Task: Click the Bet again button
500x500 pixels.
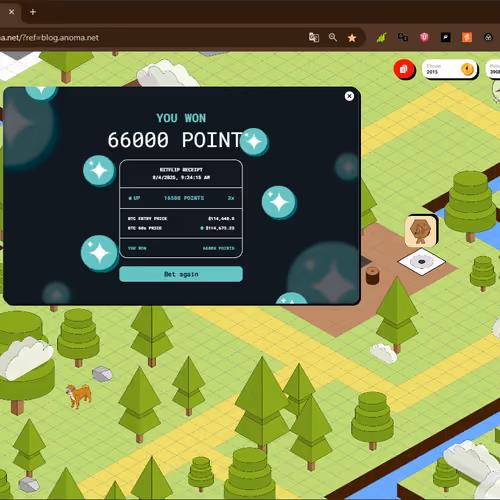Action: [x=181, y=274]
